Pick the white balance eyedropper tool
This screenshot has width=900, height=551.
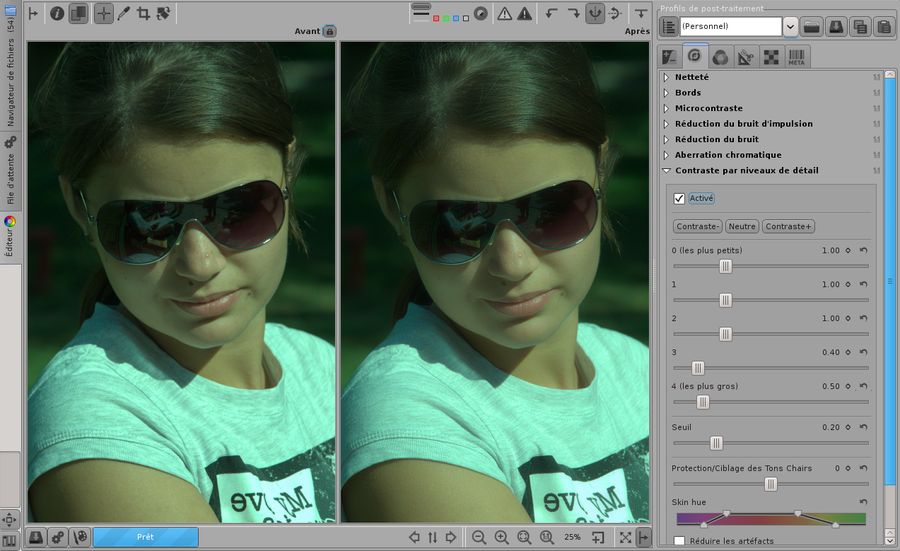point(123,13)
